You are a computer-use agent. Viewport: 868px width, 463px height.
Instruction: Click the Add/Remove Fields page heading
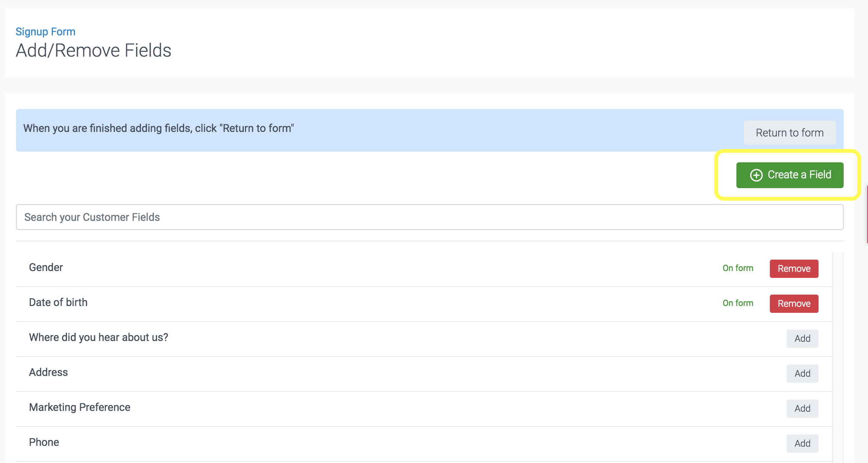(94, 50)
